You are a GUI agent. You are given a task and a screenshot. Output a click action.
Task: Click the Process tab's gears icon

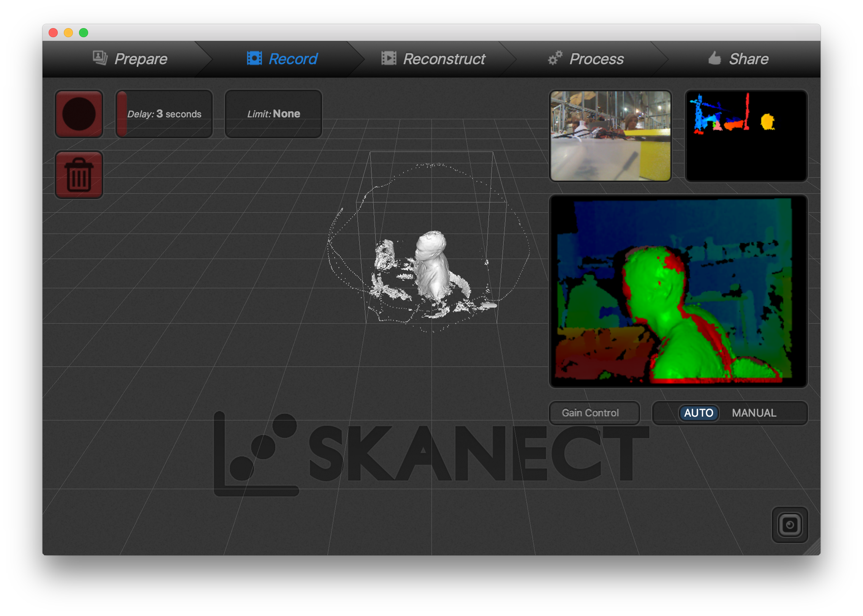point(555,58)
